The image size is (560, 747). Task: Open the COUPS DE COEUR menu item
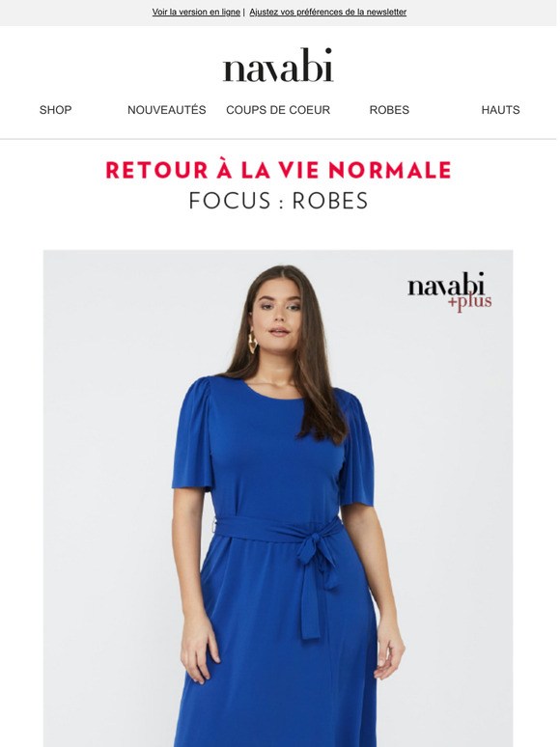[278, 110]
